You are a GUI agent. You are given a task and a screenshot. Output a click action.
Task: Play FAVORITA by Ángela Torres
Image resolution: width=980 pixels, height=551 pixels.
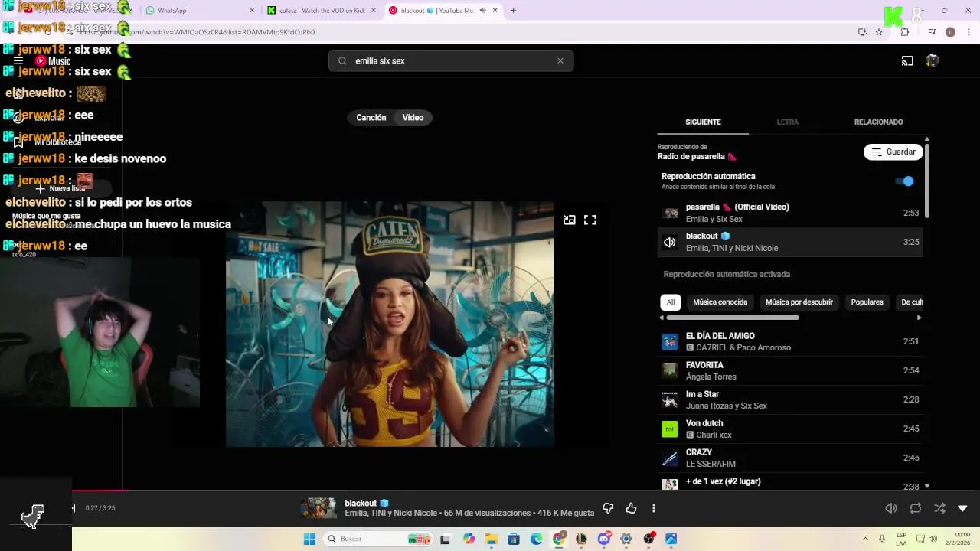[790, 370]
